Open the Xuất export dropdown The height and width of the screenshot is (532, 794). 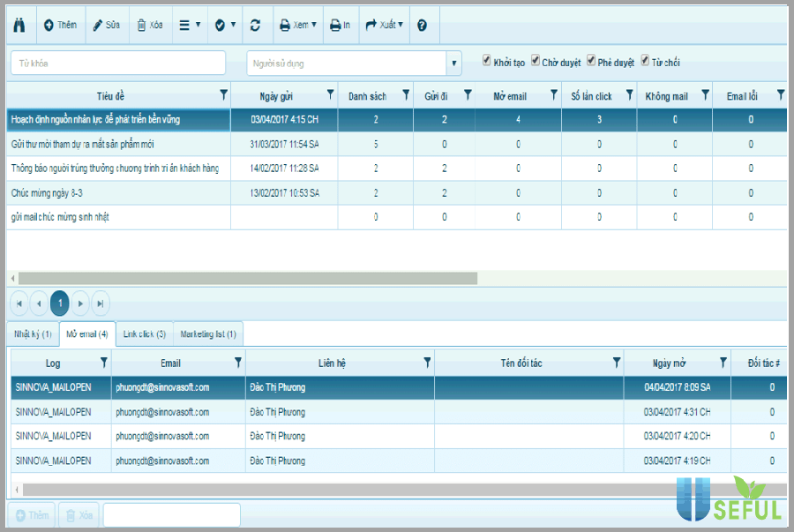(384, 26)
